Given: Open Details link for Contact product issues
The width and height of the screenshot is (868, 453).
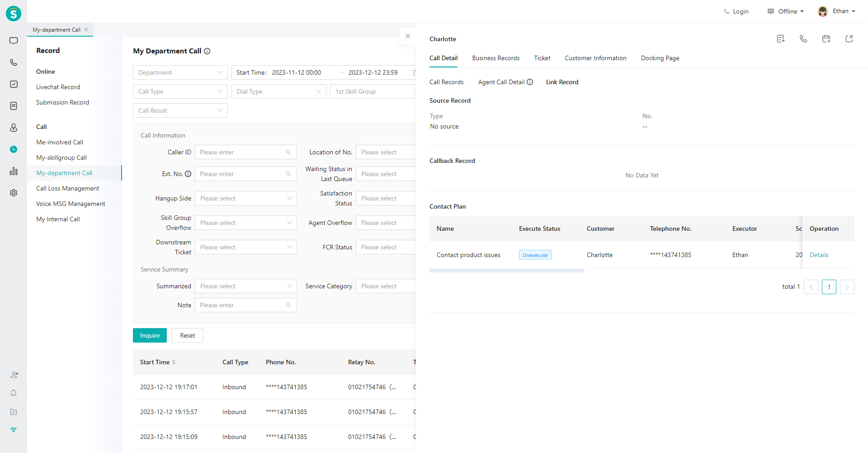Looking at the screenshot, I should [819, 255].
